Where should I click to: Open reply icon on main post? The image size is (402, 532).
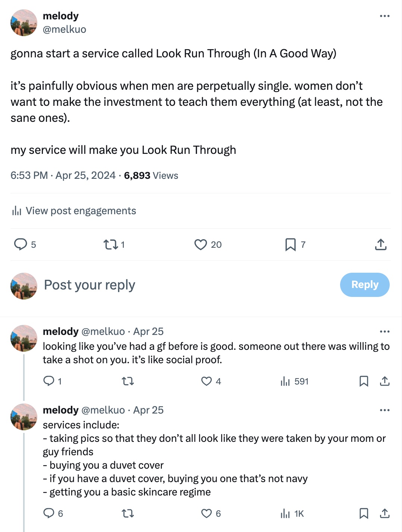(x=21, y=244)
